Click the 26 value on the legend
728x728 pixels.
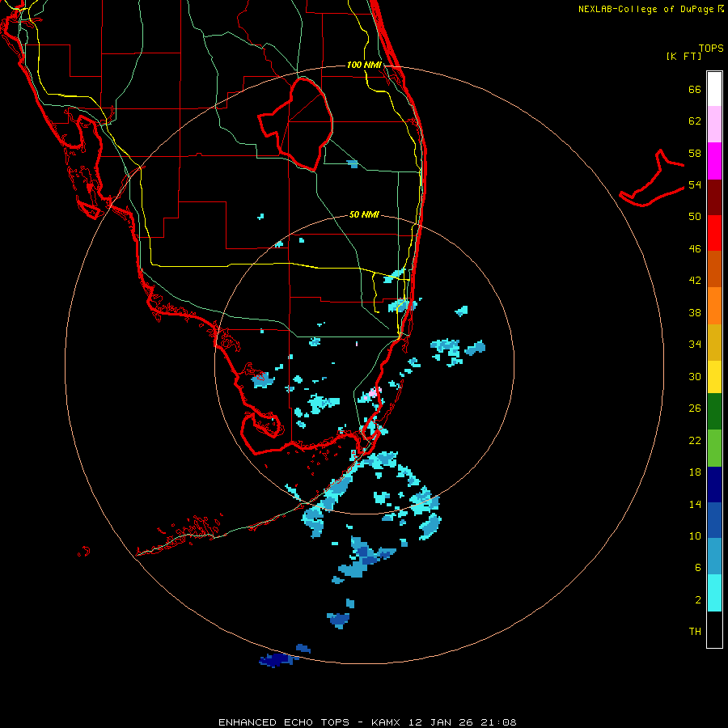point(695,408)
